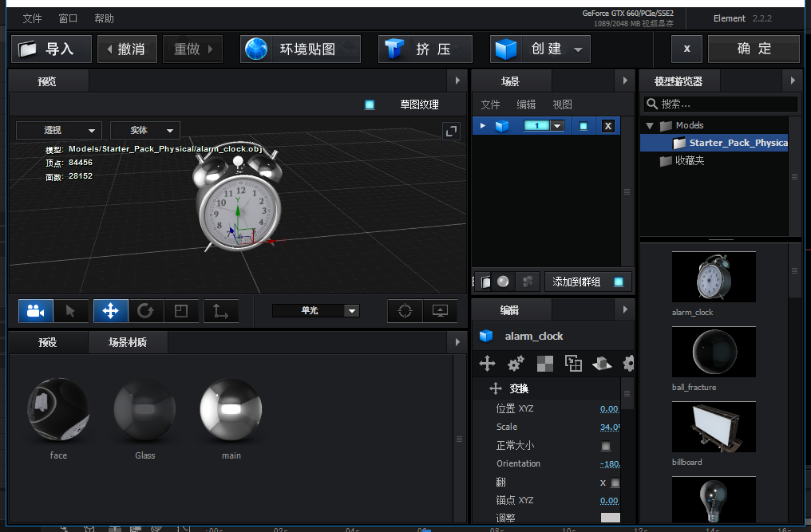811x532 pixels.
Task: Switch to the 场景材质 tab
Action: (x=128, y=342)
